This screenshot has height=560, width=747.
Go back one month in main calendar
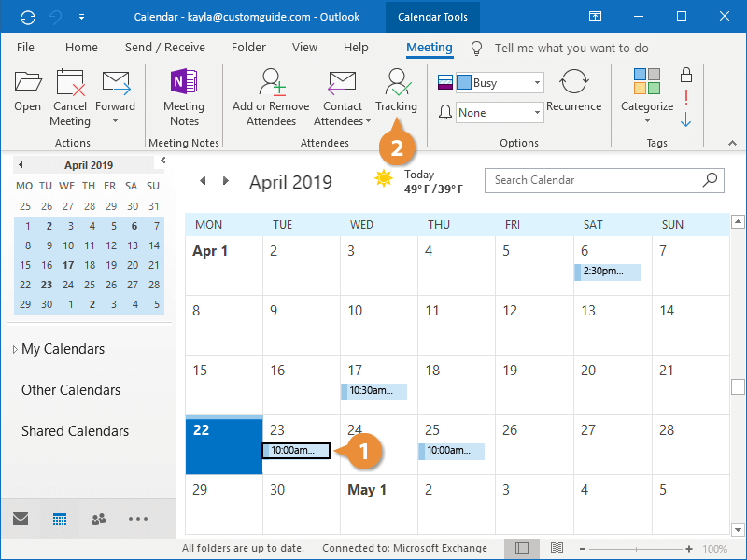click(203, 181)
